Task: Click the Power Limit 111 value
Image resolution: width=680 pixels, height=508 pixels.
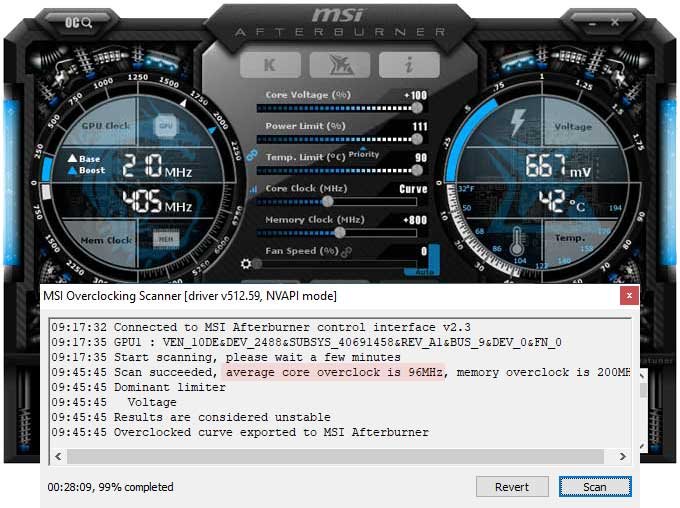Action: [x=420, y=127]
